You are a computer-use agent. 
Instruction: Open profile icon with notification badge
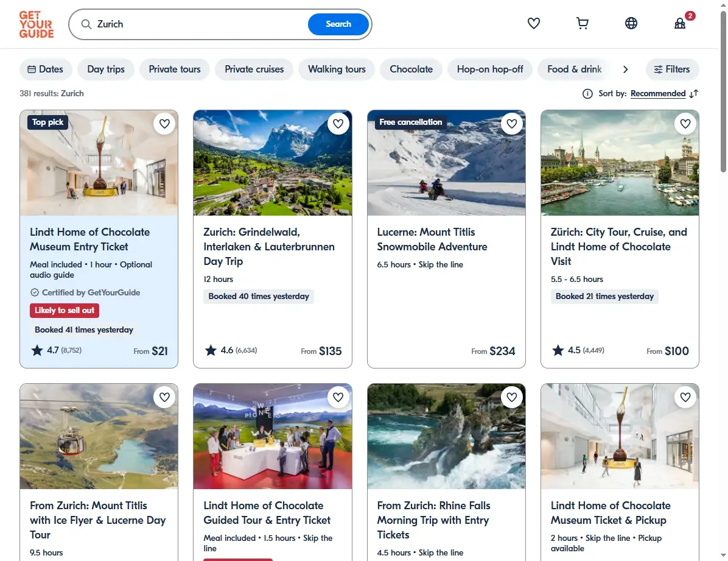coord(680,23)
